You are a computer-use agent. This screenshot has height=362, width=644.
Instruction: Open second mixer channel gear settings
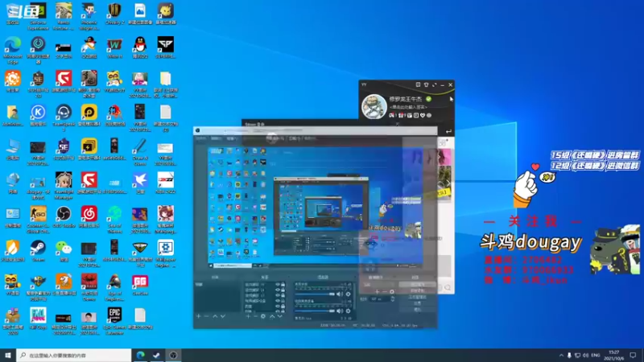coord(348,311)
